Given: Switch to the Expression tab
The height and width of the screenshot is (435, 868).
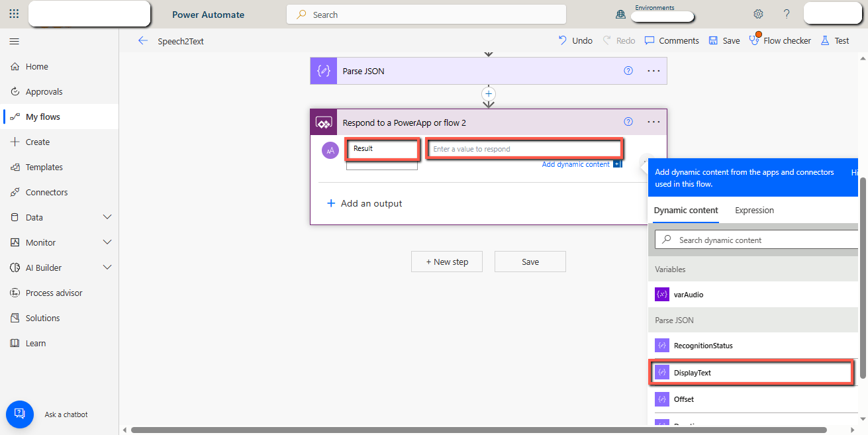Looking at the screenshot, I should coord(754,211).
